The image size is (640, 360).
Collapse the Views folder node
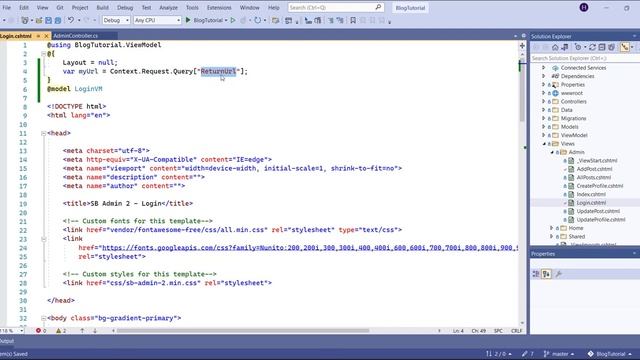tap(544, 144)
